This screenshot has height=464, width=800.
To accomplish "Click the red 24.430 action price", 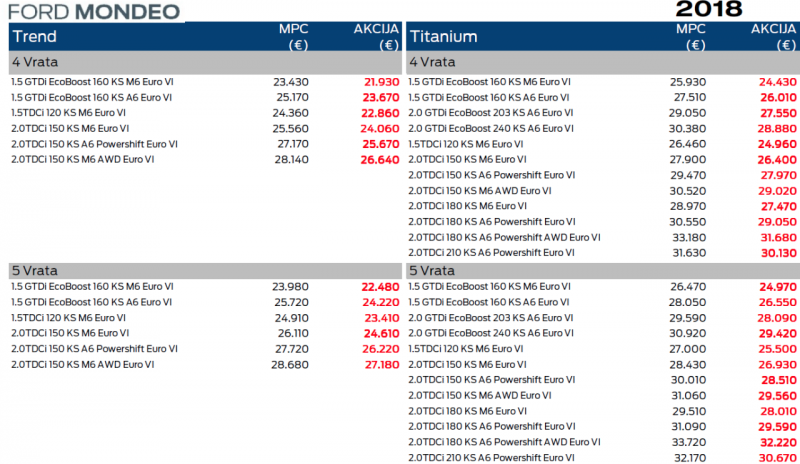I will click(x=778, y=82).
